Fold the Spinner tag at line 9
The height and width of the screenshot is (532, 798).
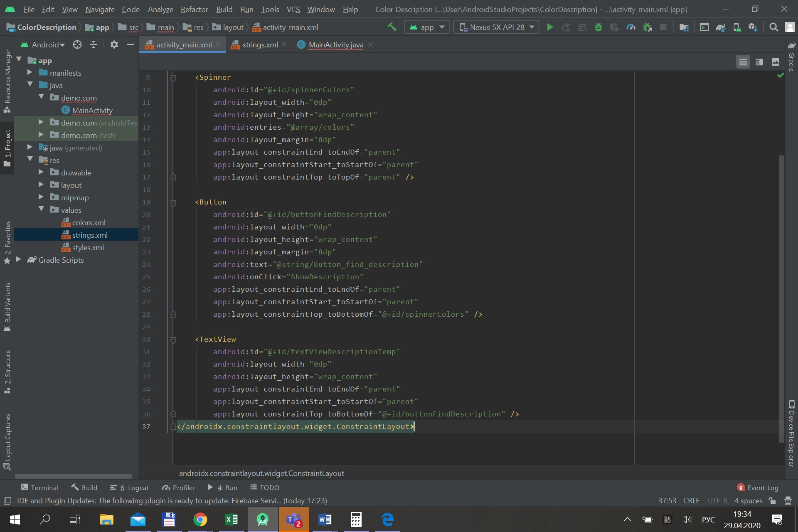pyautogui.click(x=173, y=77)
